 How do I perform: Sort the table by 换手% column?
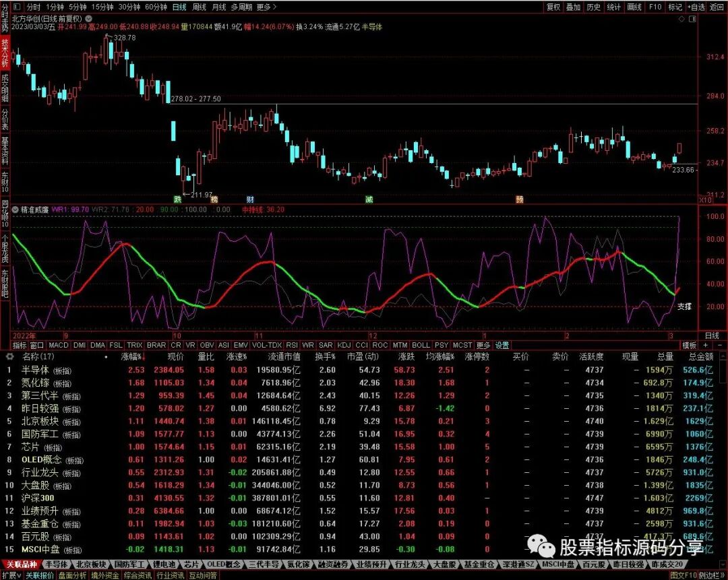click(325, 356)
